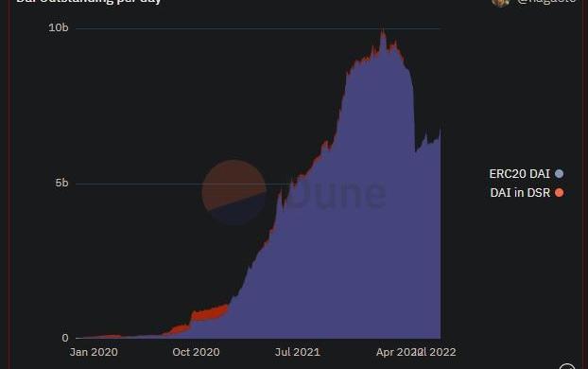Click the Dune watermark text on the chart

point(337,193)
